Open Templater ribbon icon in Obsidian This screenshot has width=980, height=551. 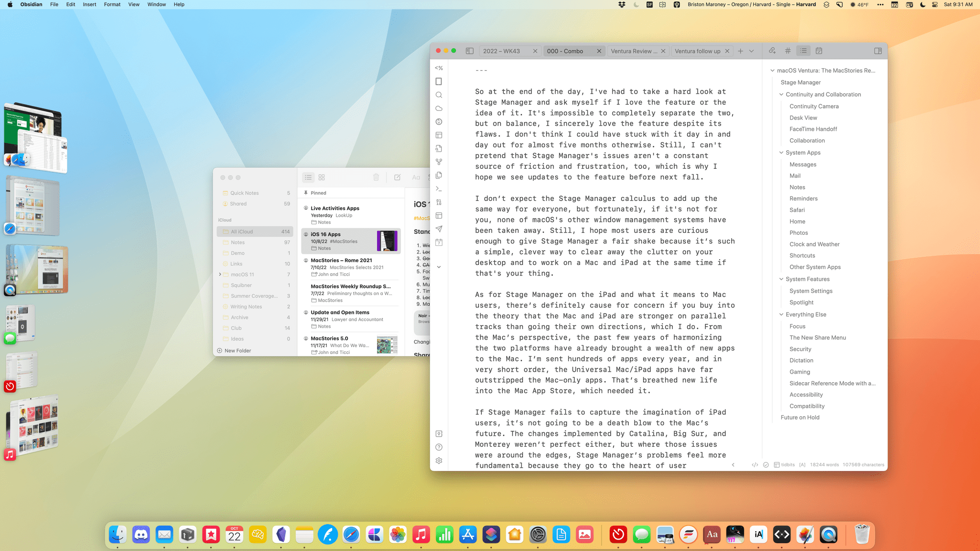439,68
